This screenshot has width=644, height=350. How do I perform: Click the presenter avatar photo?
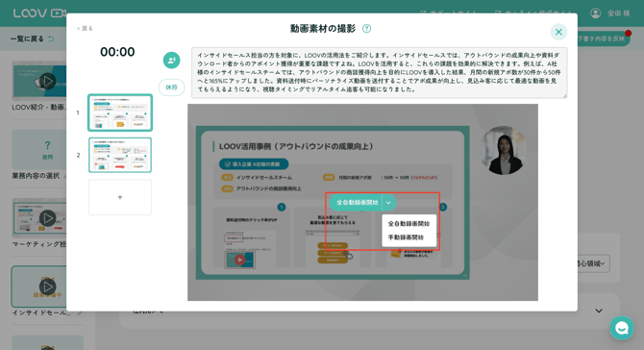point(503,150)
